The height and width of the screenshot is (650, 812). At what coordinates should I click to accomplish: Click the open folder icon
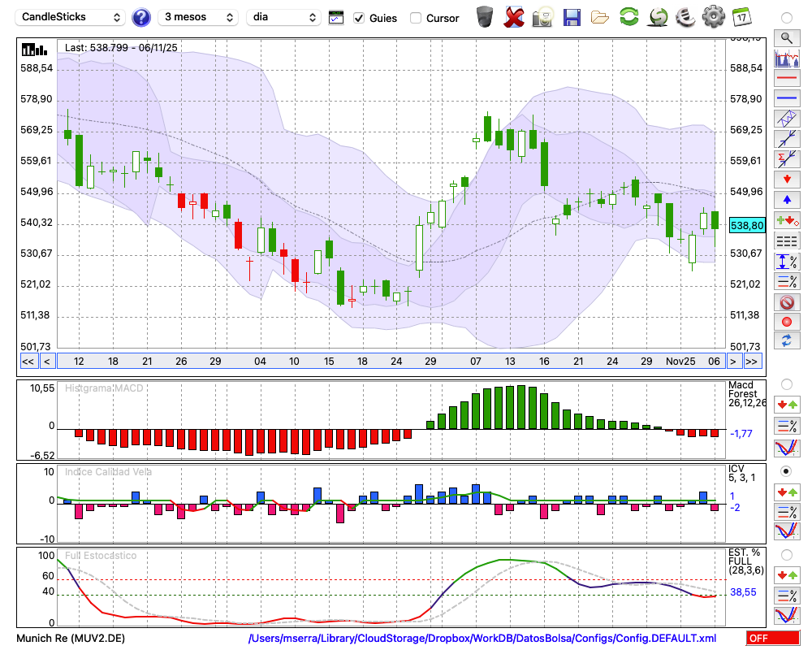[600, 16]
